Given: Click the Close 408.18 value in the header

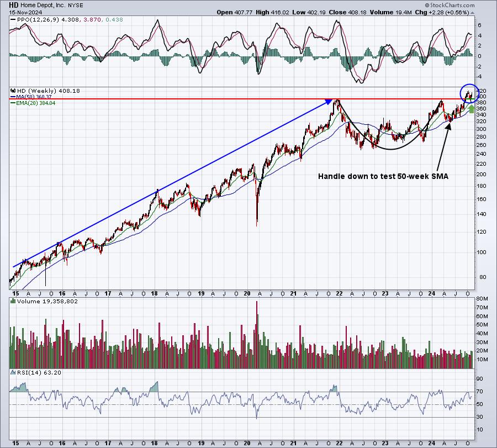Looking at the screenshot, I should click(347, 12).
